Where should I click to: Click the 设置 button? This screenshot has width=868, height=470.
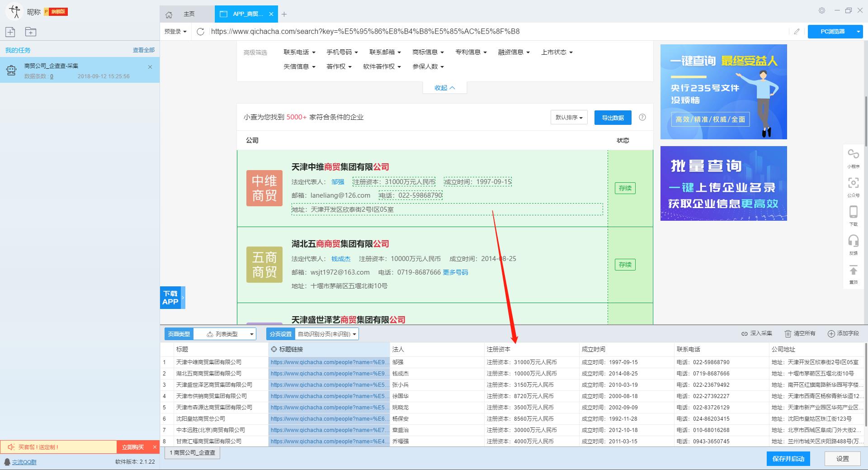842,459
